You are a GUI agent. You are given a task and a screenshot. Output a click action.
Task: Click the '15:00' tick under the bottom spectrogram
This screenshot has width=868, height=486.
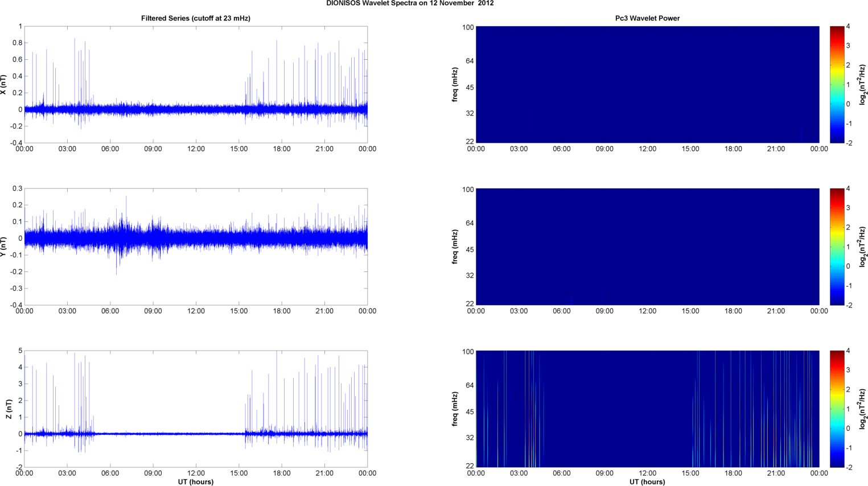click(690, 473)
